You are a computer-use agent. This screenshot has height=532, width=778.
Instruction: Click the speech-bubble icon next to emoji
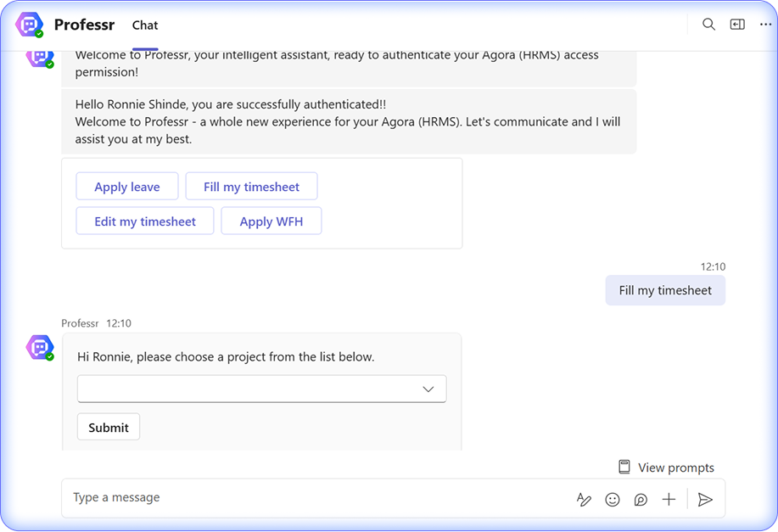pos(641,500)
